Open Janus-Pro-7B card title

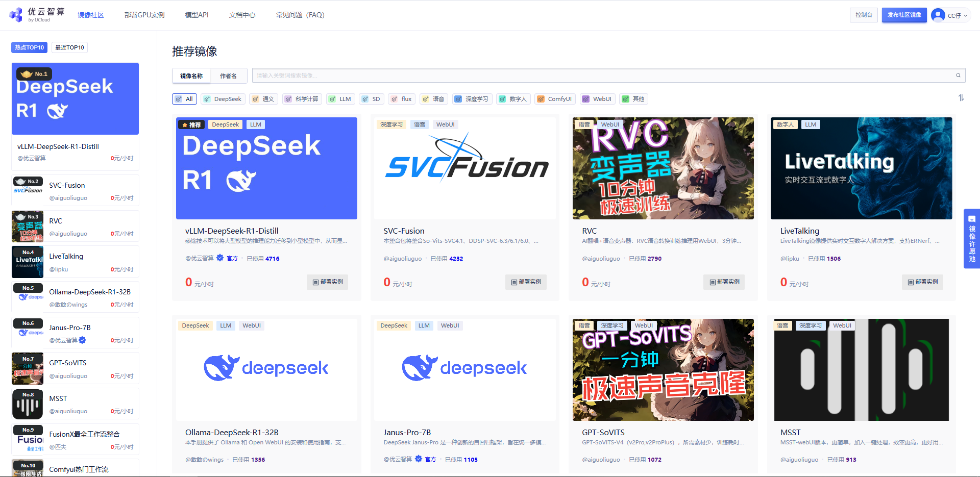click(x=407, y=432)
